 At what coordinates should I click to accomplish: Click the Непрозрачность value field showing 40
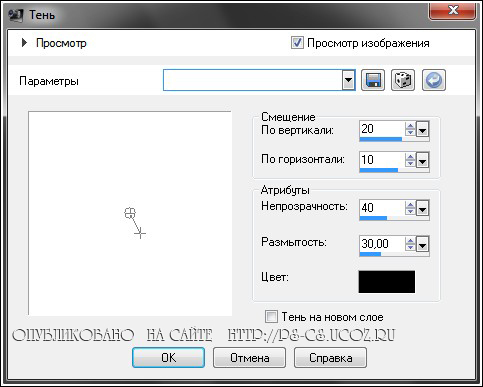click(x=382, y=208)
